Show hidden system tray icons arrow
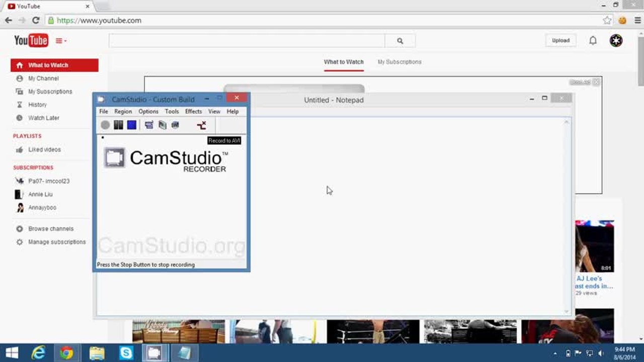Viewport: 644px width, 362px height. [555, 353]
